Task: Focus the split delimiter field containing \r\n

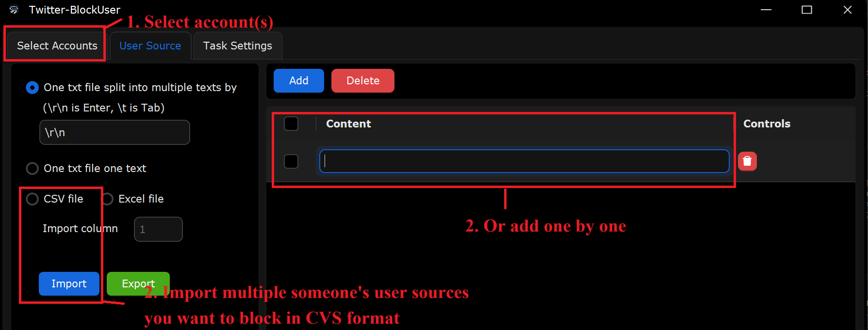Action: click(x=115, y=132)
